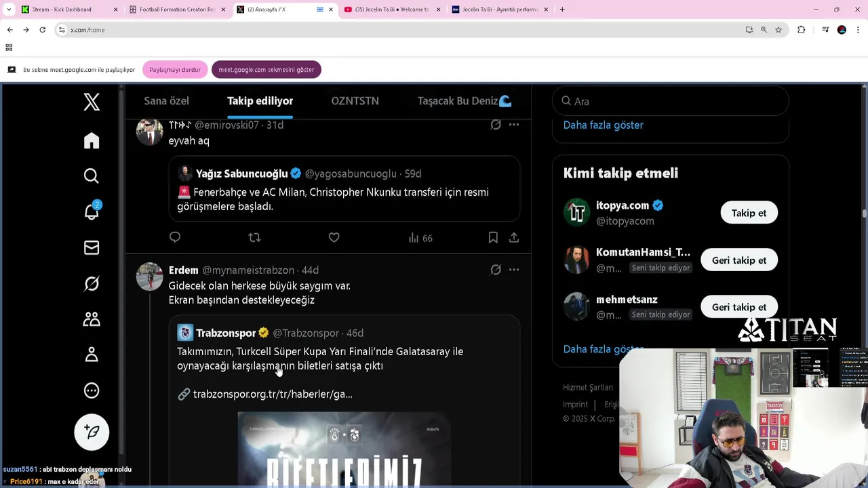Click Grok icon on emirovski07 post

click(496, 125)
